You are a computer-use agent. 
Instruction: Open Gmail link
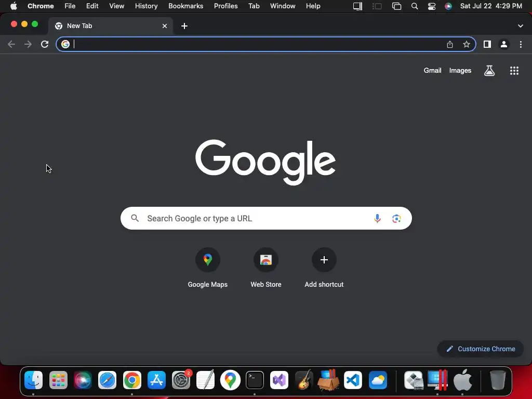pos(432,71)
